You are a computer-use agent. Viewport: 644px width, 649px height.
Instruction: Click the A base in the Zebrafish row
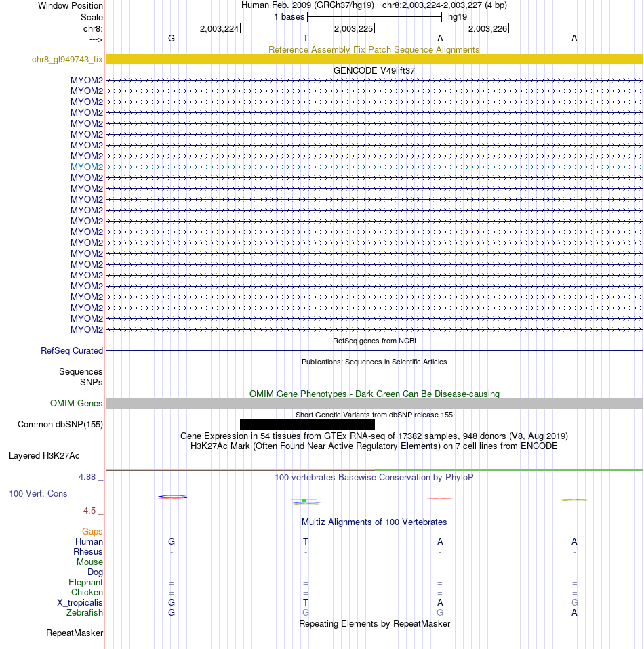point(574,612)
